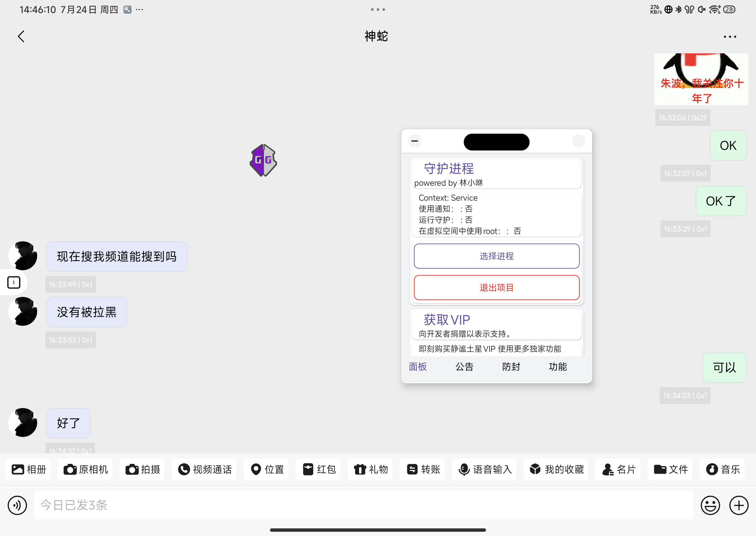Screen dimensions: 756x536
Task: Tap avatar beside 没有被拉黑
Action: pos(23,311)
